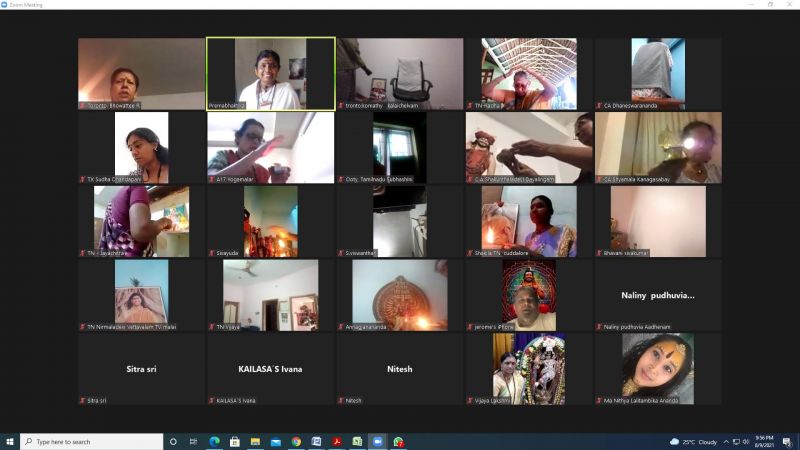Open the Windows Start menu
Screen dimensions: 800x450
(10, 441)
